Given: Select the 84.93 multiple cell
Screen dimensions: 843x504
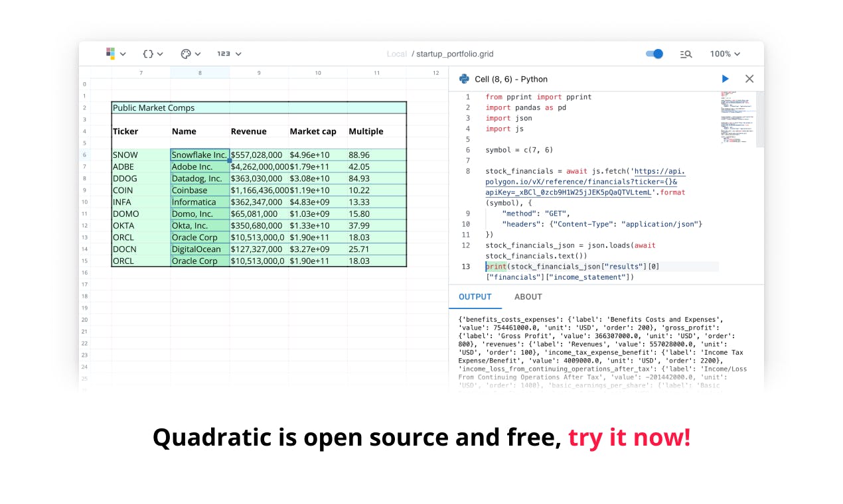Looking at the screenshot, I should click(x=376, y=178).
